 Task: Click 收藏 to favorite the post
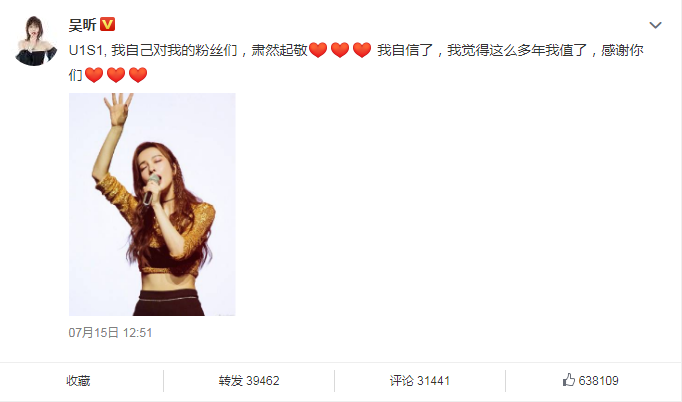78,381
